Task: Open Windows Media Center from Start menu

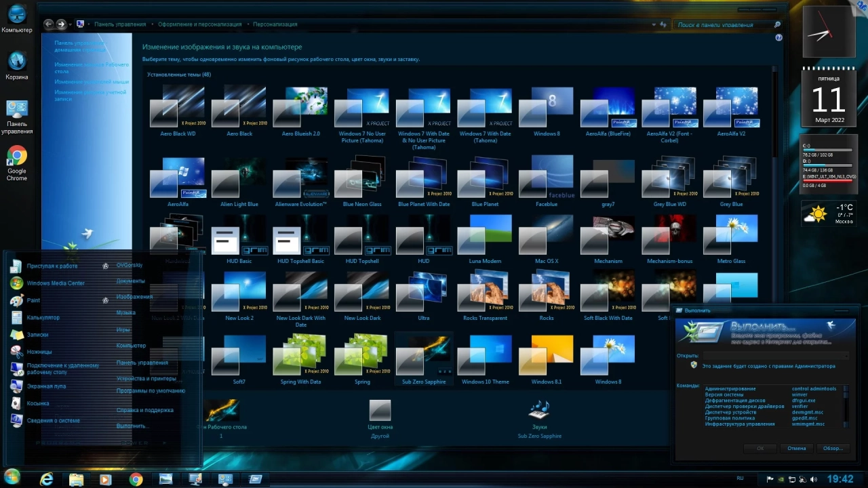Action: [56, 283]
